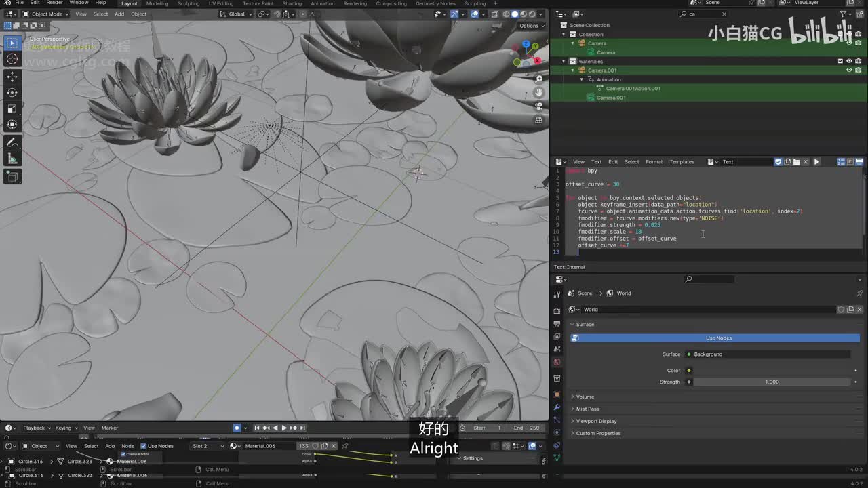Viewport: 868px width, 488px height.
Task: Click the Surface Background shader field
Action: (x=768, y=354)
